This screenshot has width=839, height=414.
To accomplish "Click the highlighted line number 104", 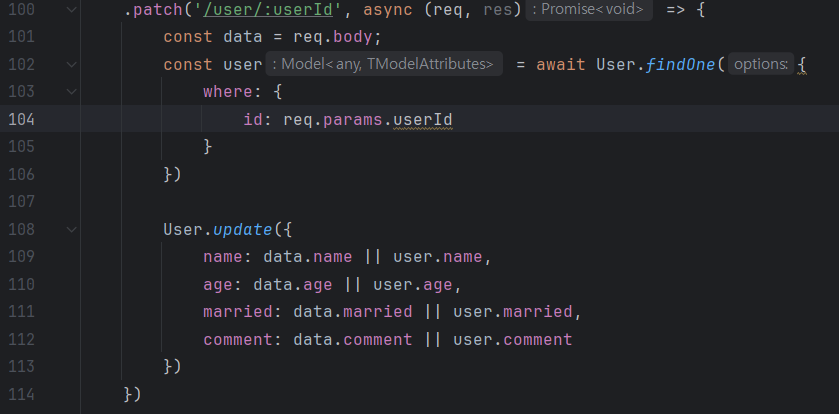I will point(22,119).
